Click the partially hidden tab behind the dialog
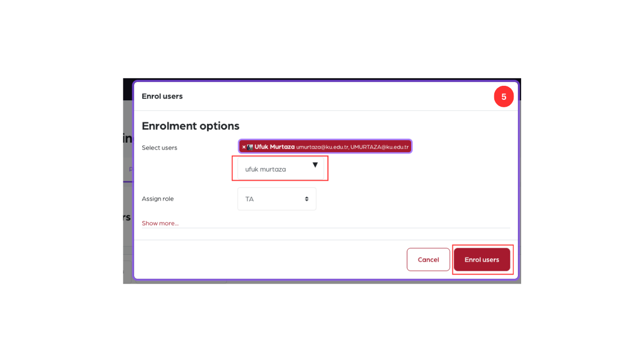The image size is (644, 362). (129, 169)
